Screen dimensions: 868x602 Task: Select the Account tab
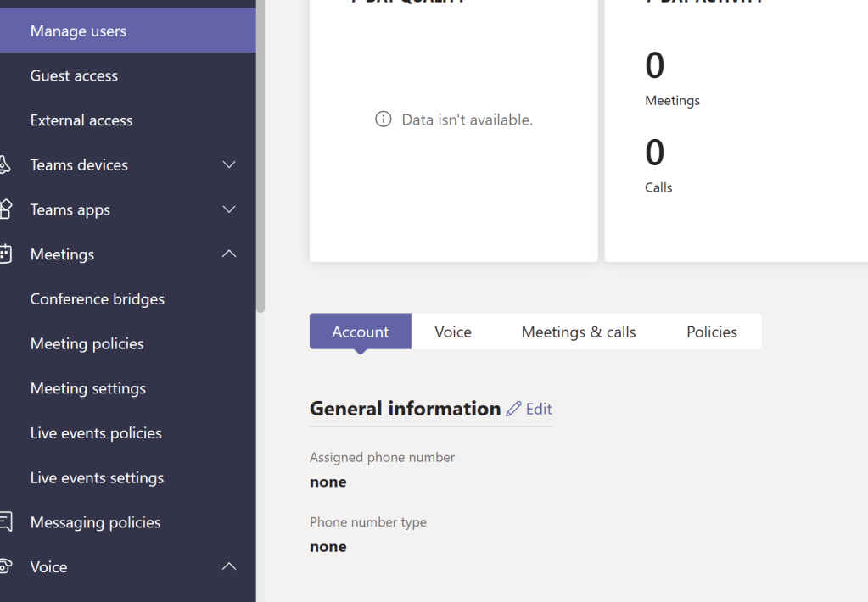(x=360, y=332)
